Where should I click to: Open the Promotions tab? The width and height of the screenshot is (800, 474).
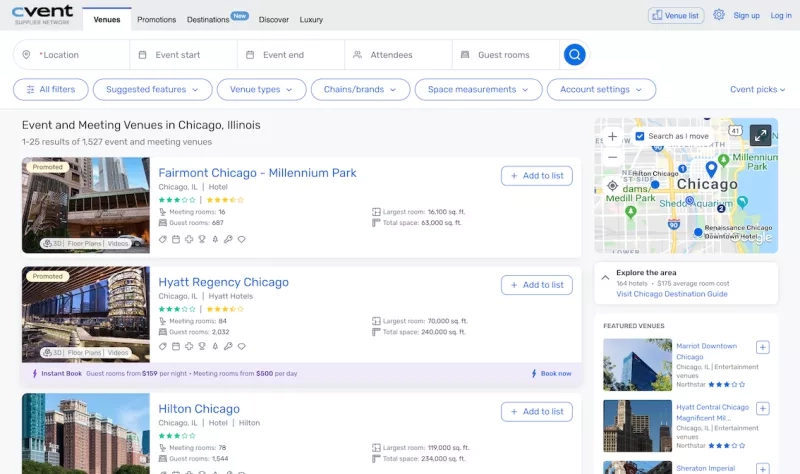[156, 19]
